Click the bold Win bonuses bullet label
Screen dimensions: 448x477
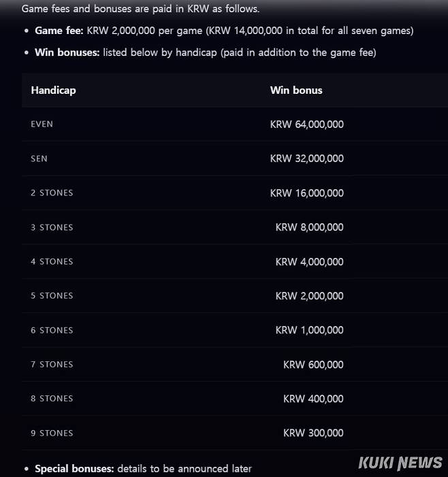tap(67, 52)
